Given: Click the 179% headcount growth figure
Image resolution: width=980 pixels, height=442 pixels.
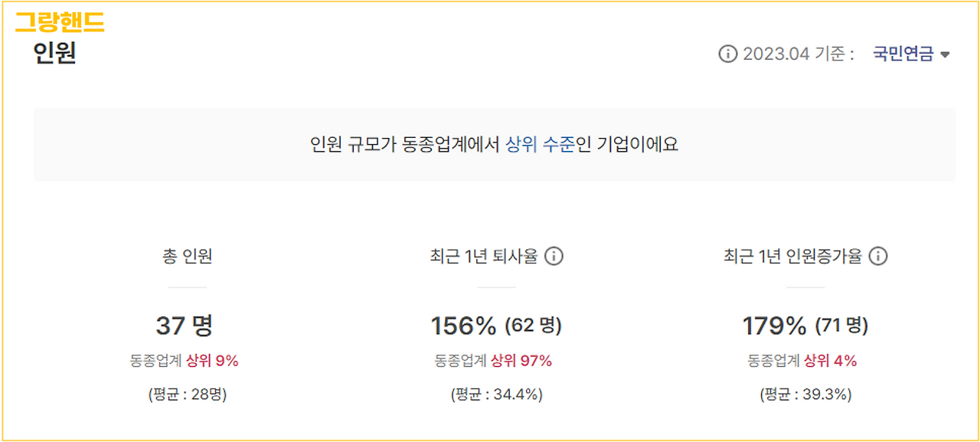Looking at the screenshot, I should (775, 326).
